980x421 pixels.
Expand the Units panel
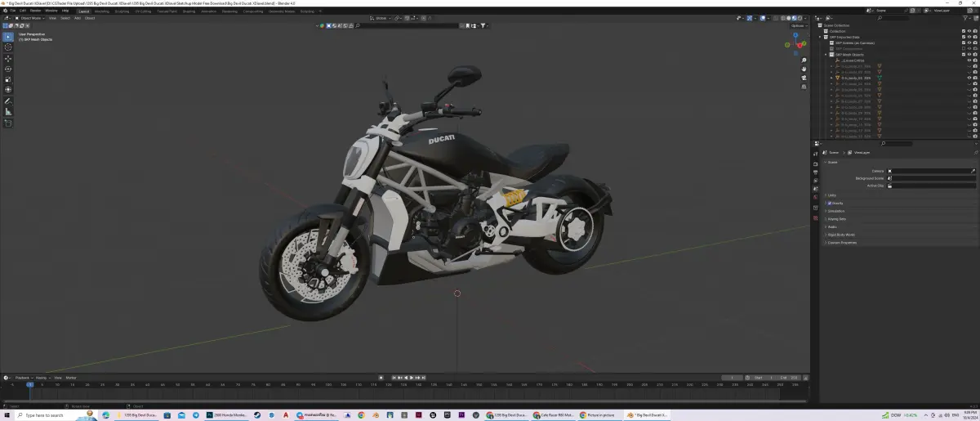(x=831, y=195)
